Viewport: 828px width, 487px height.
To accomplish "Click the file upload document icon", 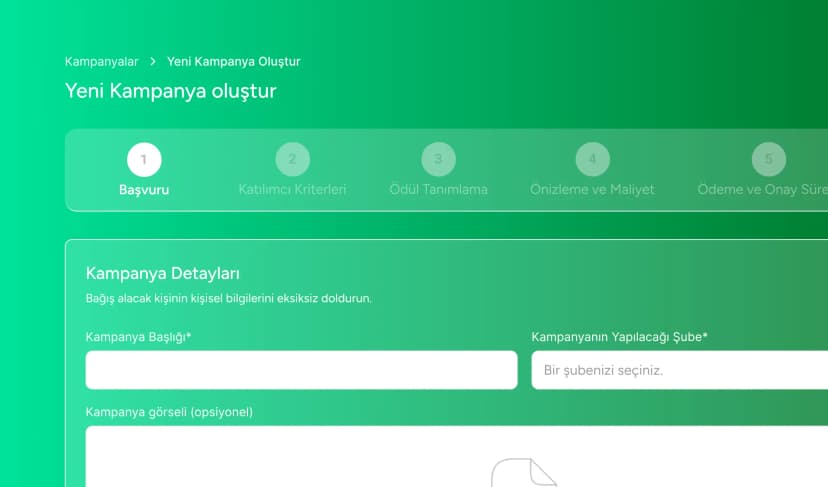I will coord(524,473).
